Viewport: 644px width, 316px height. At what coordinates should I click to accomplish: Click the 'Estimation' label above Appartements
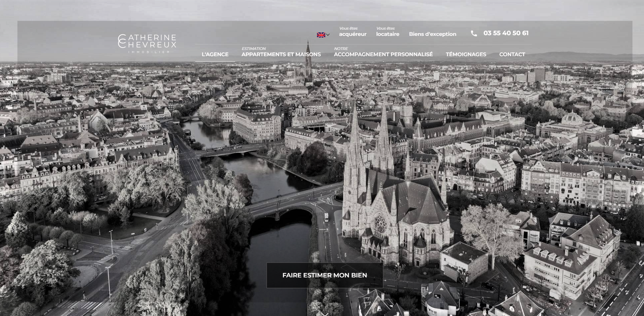pos(254,49)
